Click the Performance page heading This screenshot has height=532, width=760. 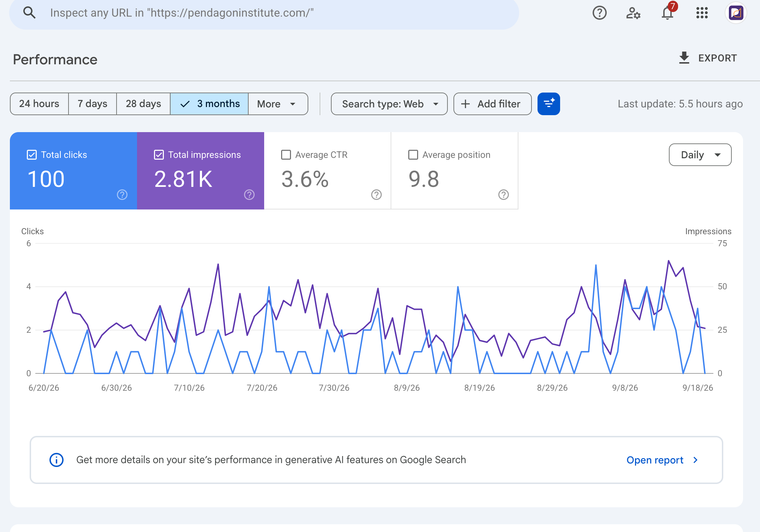[55, 59]
